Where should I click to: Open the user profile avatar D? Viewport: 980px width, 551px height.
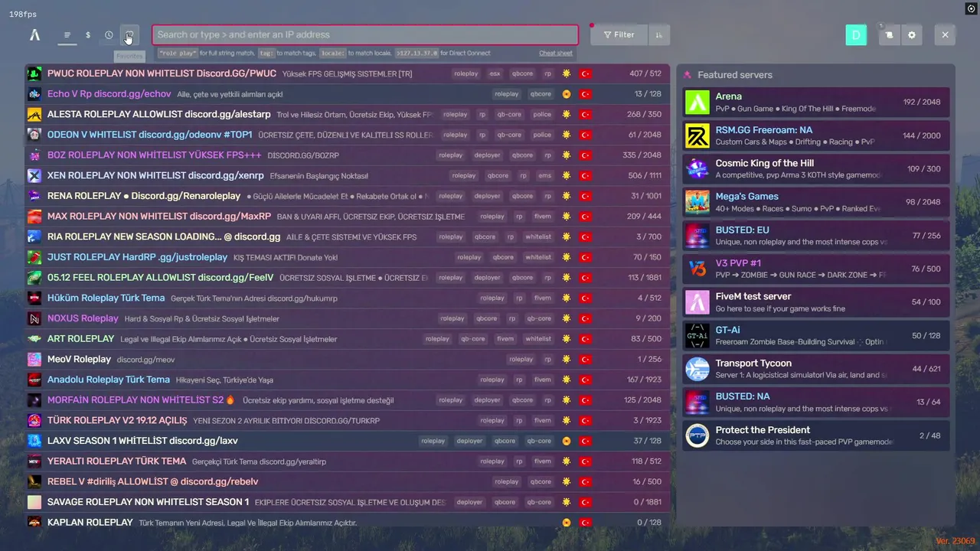pyautogui.click(x=856, y=34)
